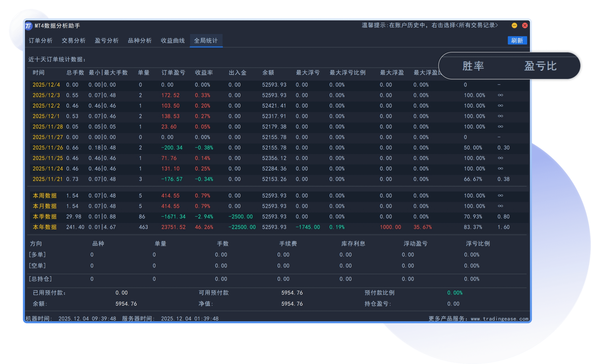Click the 订单盈亏 column header
The width and height of the screenshot is (591, 364).
click(173, 73)
